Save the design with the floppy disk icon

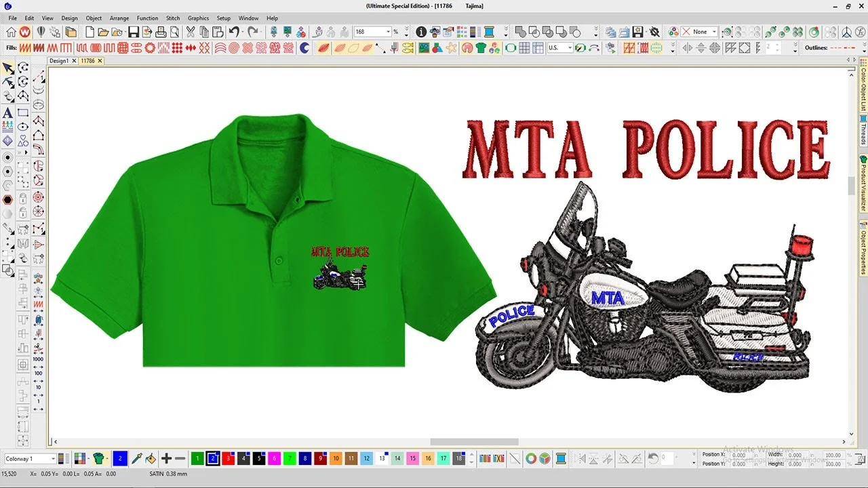click(x=134, y=32)
